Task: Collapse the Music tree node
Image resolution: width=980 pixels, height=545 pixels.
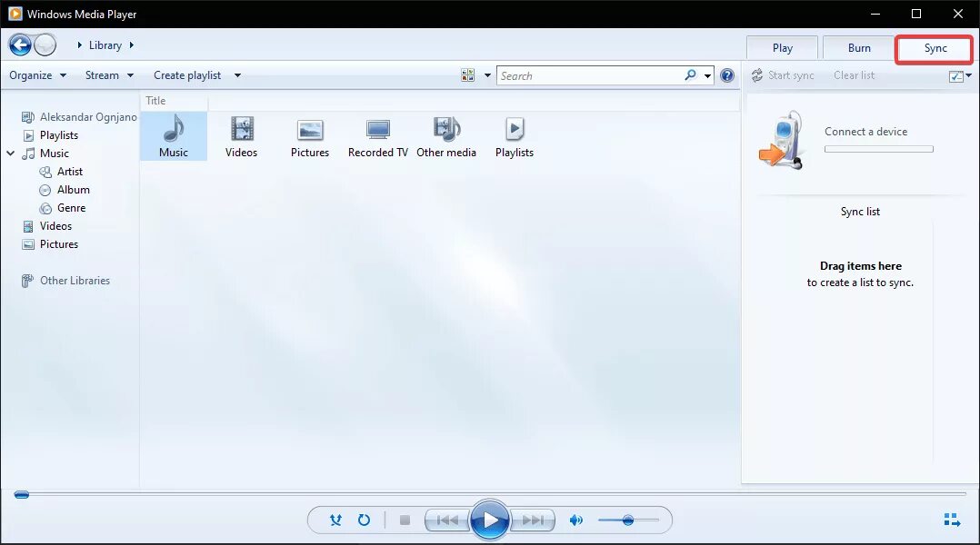Action: (x=11, y=153)
